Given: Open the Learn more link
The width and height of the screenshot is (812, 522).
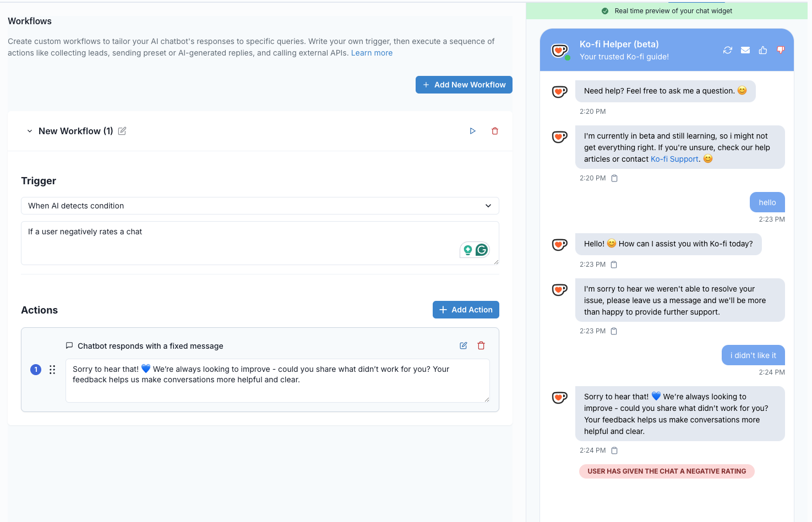Looking at the screenshot, I should pos(372,53).
